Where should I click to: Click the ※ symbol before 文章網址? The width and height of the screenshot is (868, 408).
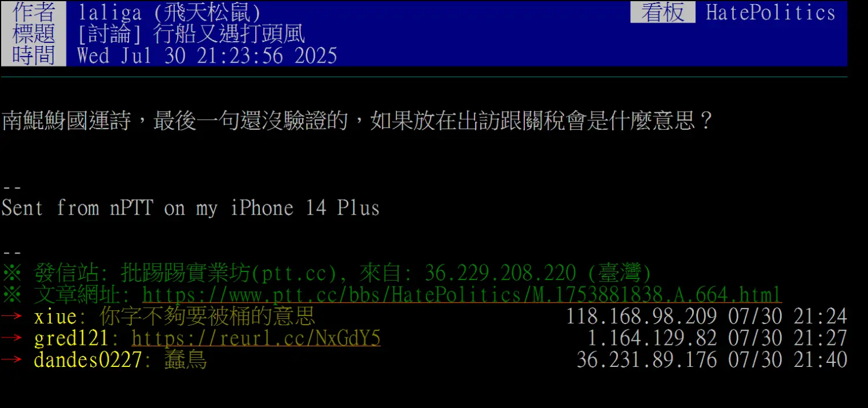[x=12, y=295]
